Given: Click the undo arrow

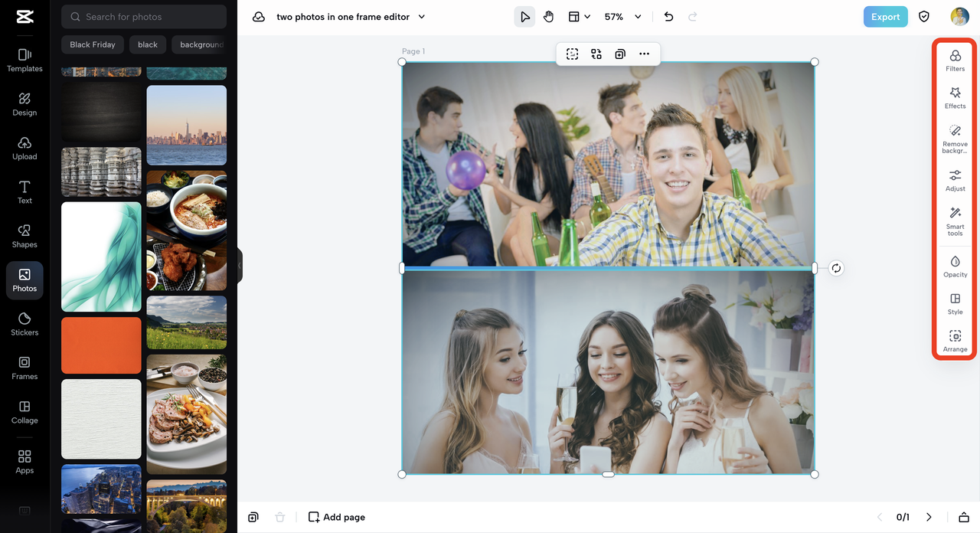Looking at the screenshot, I should pos(668,17).
